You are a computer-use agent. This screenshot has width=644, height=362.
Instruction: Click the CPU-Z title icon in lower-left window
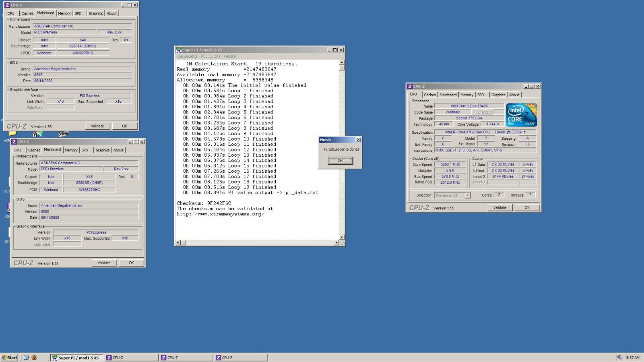(x=14, y=142)
